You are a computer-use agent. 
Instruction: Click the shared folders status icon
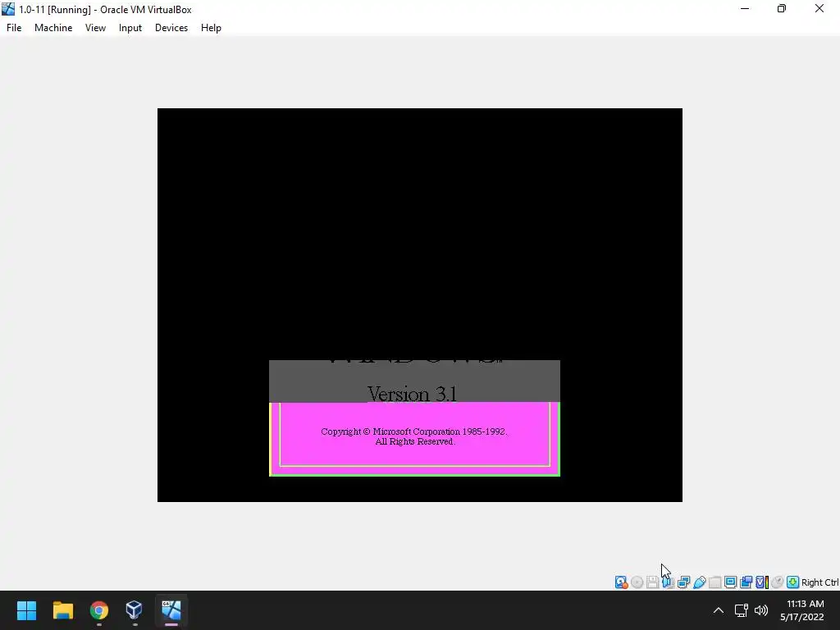click(x=714, y=582)
